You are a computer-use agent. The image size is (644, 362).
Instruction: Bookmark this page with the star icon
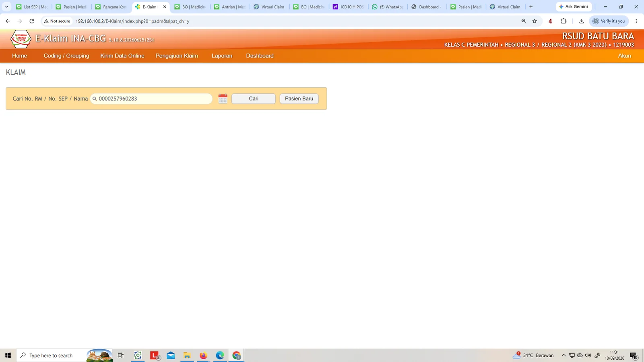click(535, 21)
